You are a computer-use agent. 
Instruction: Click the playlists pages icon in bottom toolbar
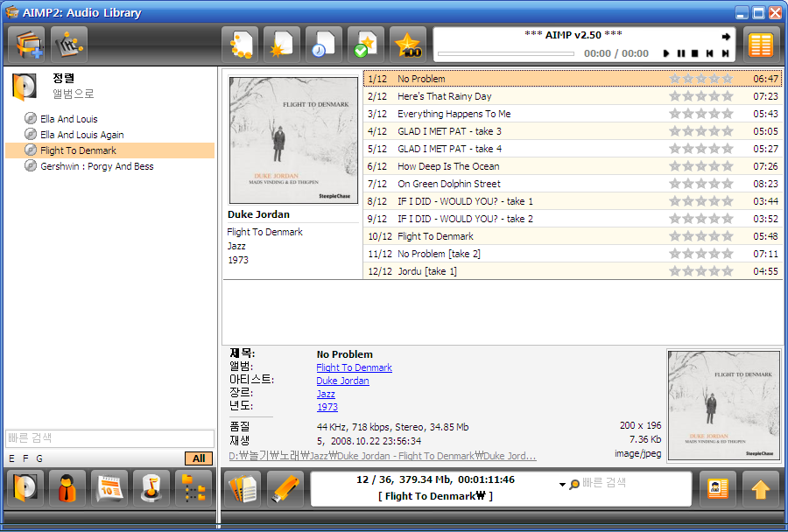(243, 487)
